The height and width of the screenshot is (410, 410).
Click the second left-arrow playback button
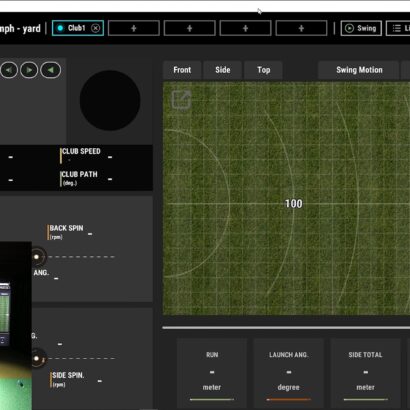click(51, 70)
